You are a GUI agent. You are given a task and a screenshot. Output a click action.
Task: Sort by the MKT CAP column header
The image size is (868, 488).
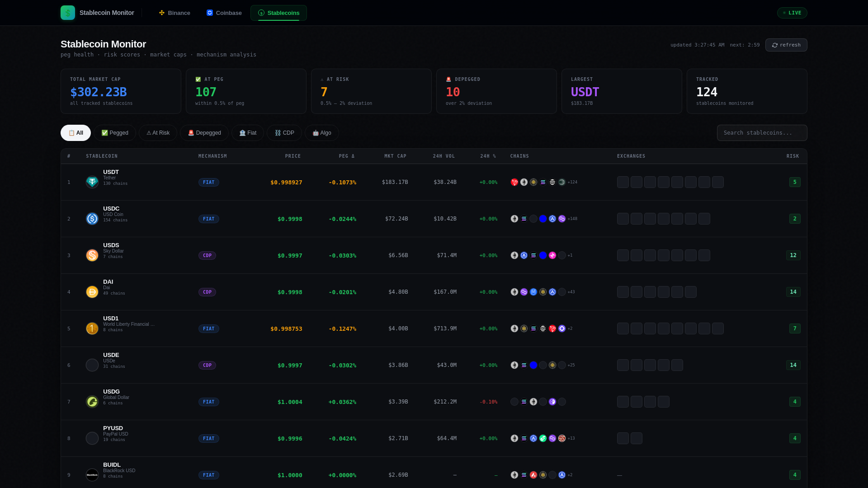[396, 156]
